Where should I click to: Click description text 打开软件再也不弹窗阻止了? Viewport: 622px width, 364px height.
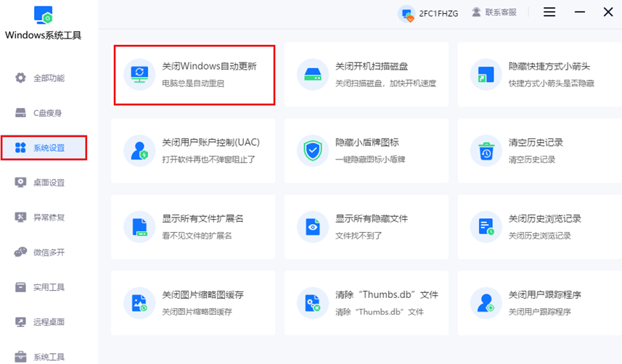point(208,160)
